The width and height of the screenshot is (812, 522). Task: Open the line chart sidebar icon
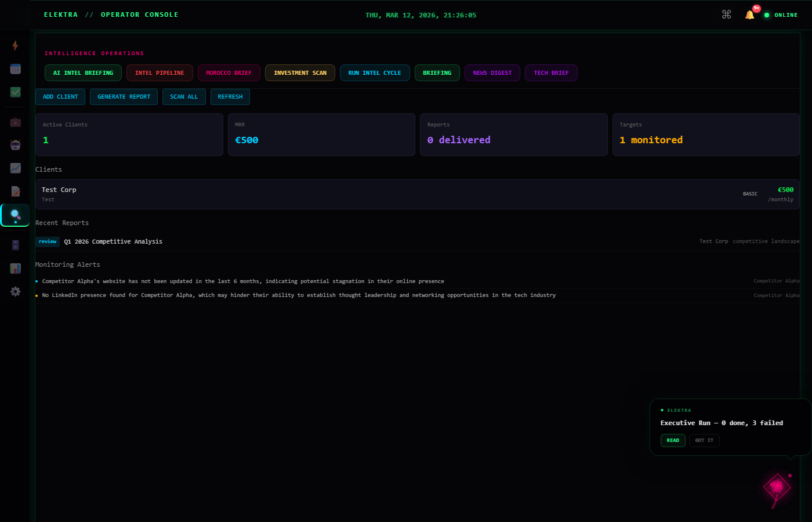[15, 168]
